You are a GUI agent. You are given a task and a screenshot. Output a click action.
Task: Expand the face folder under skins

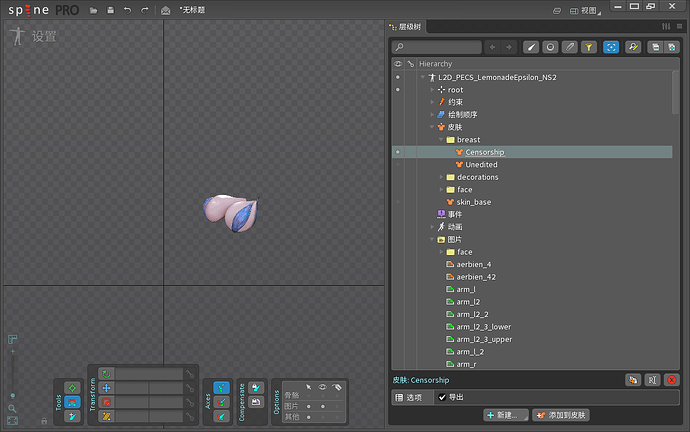[441, 190]
